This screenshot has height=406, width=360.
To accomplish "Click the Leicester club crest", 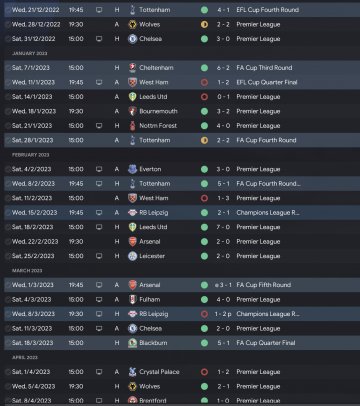I will (133, 256).
